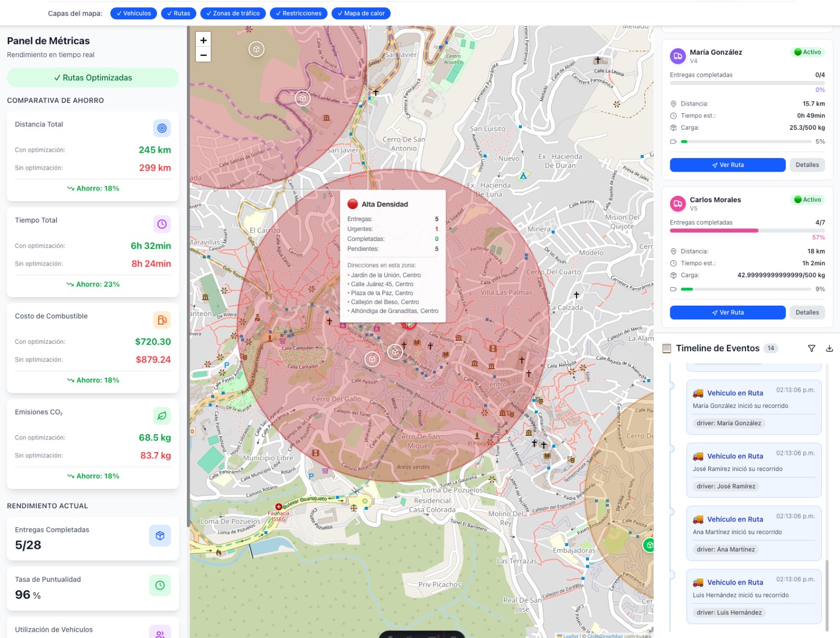Toggle the Zonas de tráfico layer
840x638 pixels.
233,14
